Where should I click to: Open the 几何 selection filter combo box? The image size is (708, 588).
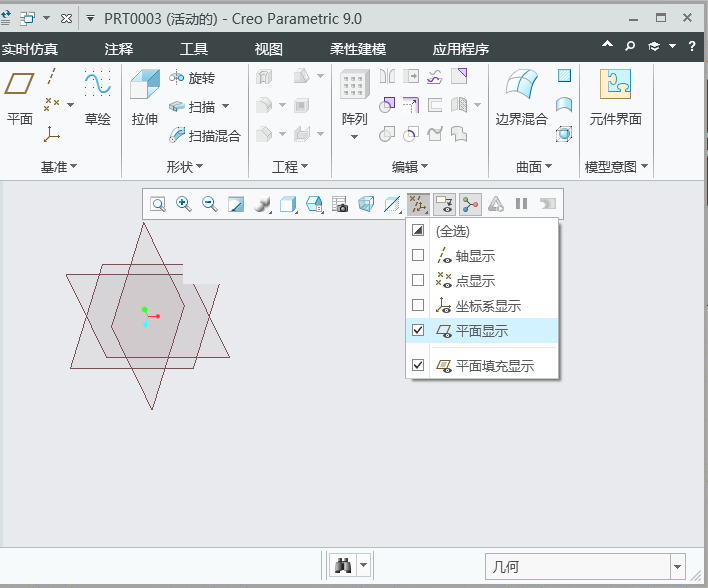click(x=585, y=566)
